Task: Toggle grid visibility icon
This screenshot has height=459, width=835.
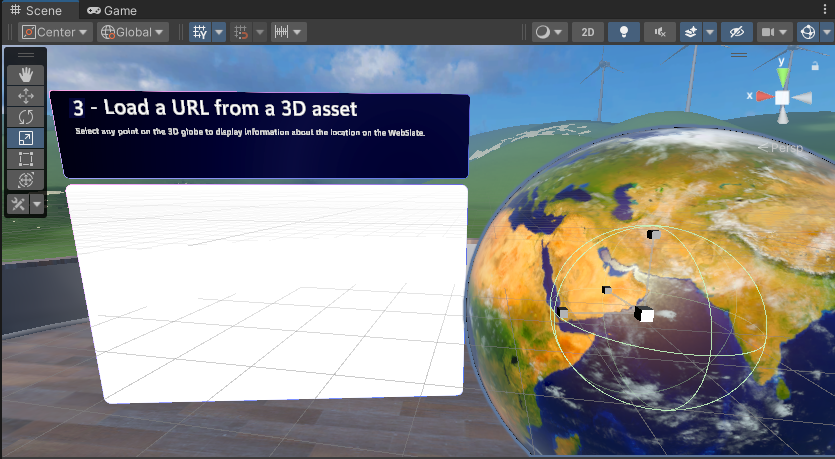Action: (200, 32)
